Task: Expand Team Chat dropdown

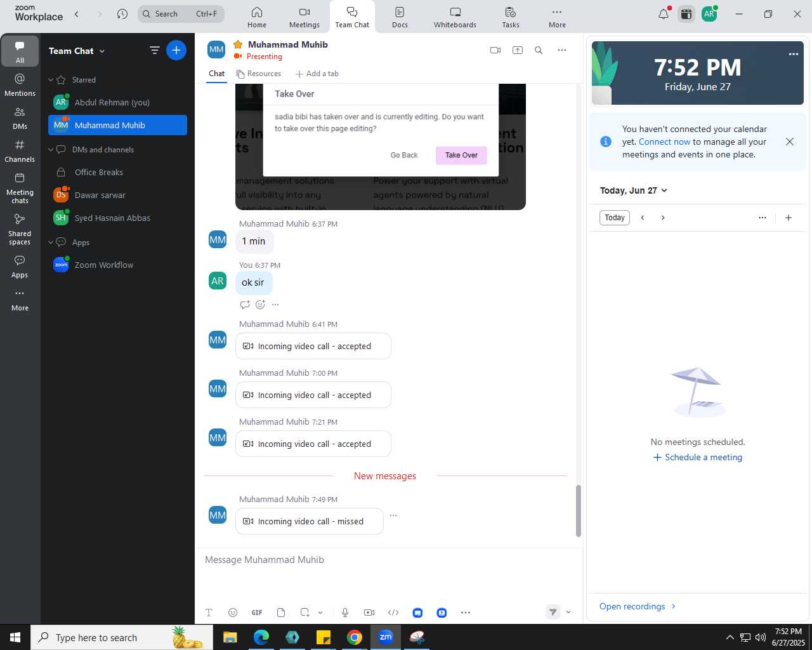Action: tap(101, 51)
